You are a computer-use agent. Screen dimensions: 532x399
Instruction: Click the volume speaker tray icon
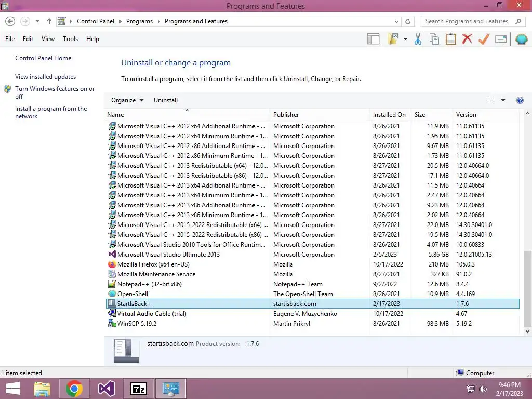tap(483, 389)
